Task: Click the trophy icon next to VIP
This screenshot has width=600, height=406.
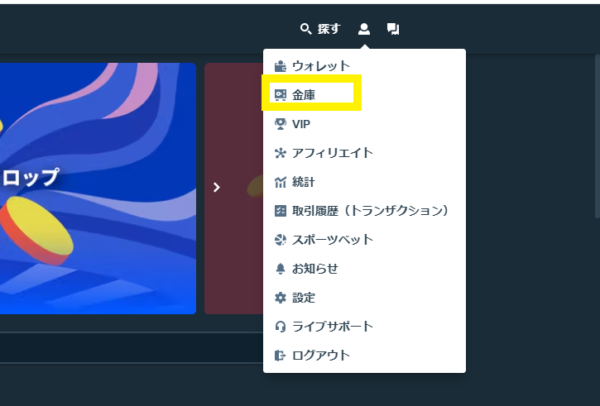Action: point(281,124)
